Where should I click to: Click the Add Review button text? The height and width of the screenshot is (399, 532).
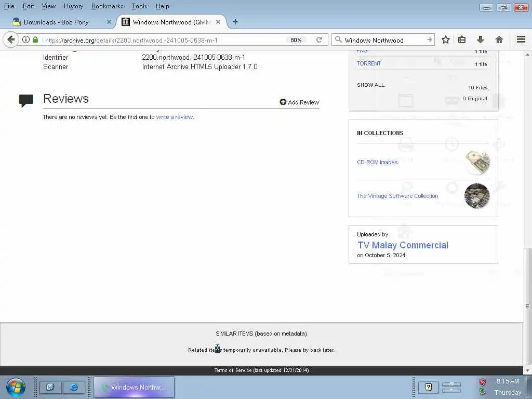coord(303,102)
